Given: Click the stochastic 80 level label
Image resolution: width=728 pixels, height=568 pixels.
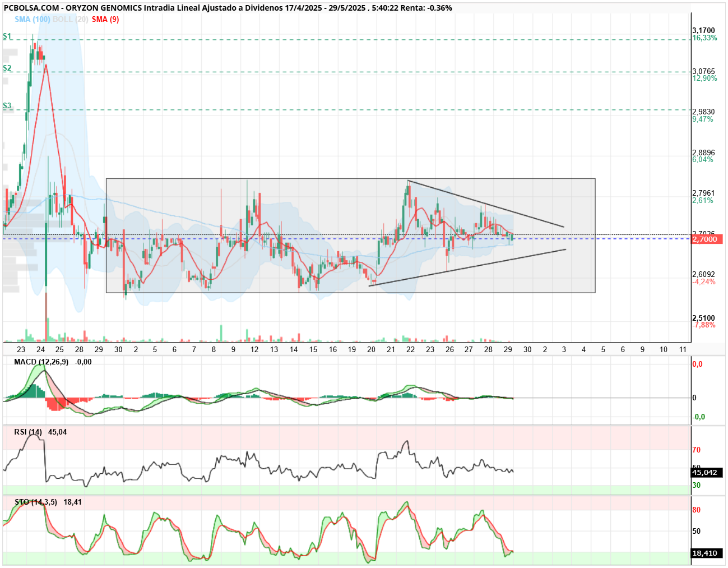Looking at the screenshot, I should (697, 510).
